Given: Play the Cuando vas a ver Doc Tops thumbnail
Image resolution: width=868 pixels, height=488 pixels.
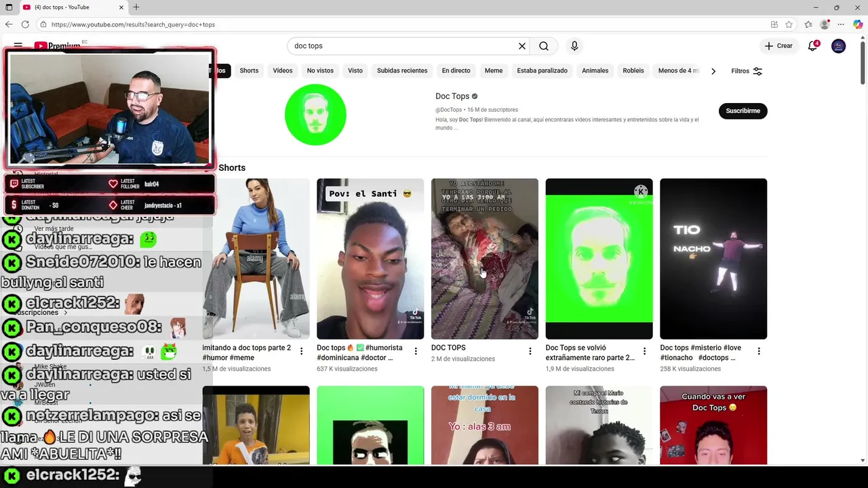Looking at the screenshot, I should coord(713,426).
